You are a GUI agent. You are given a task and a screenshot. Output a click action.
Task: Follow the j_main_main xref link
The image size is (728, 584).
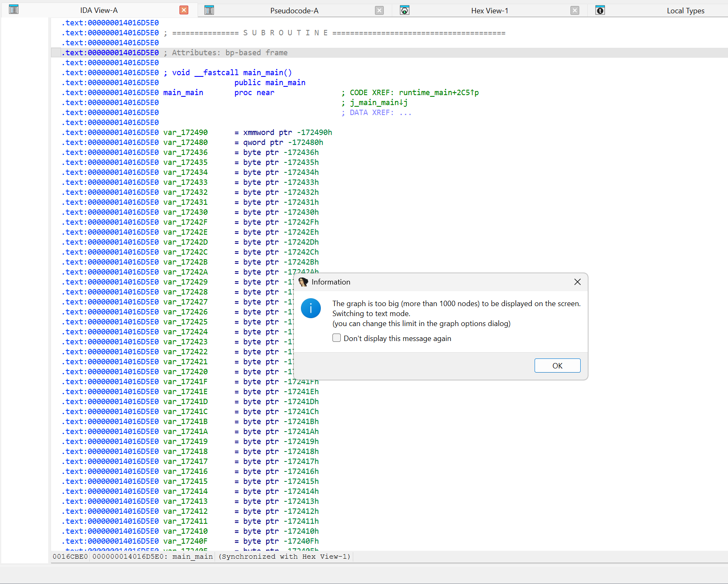pos(379,103)
